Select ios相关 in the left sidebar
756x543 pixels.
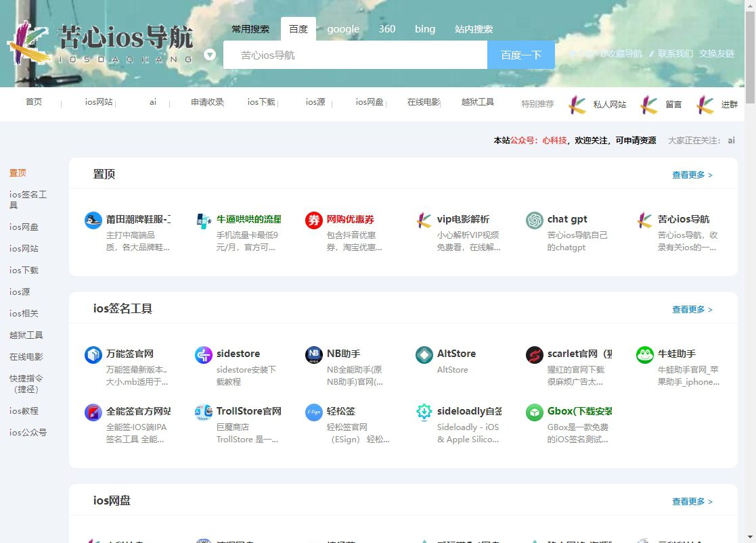pyautogui.click(x=24, y=313)
